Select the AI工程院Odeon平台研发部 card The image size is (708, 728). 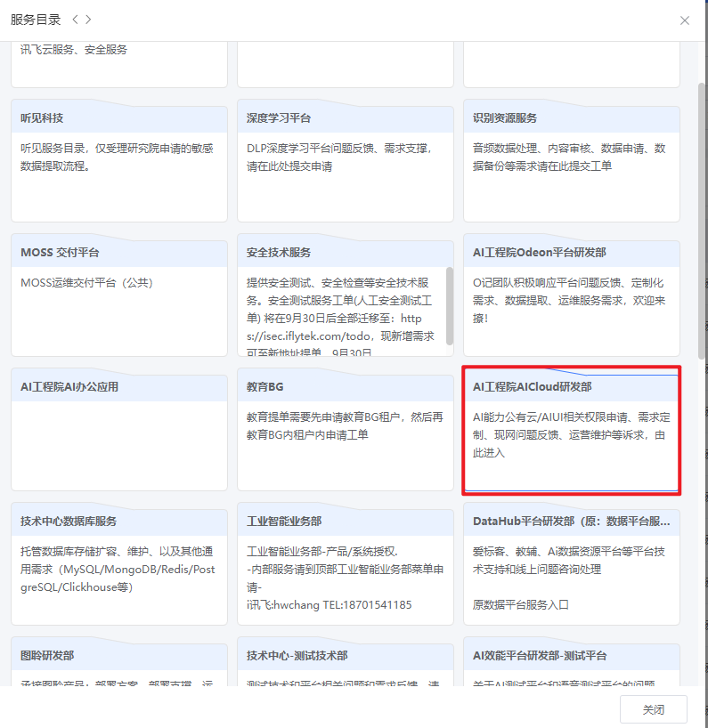click(x=572, y=295)
